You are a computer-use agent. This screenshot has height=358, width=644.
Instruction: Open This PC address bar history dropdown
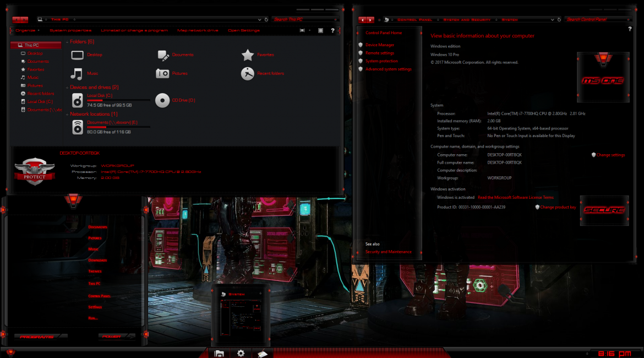pos(260,19)
